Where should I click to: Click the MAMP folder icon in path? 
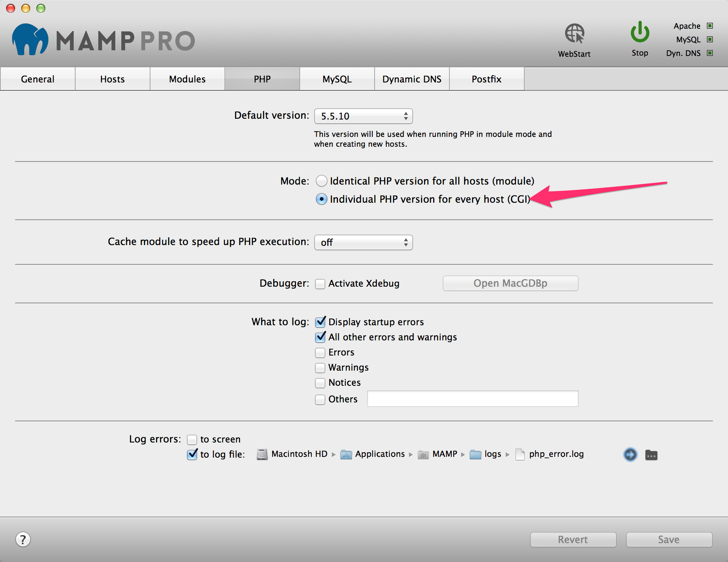(423, 455)
